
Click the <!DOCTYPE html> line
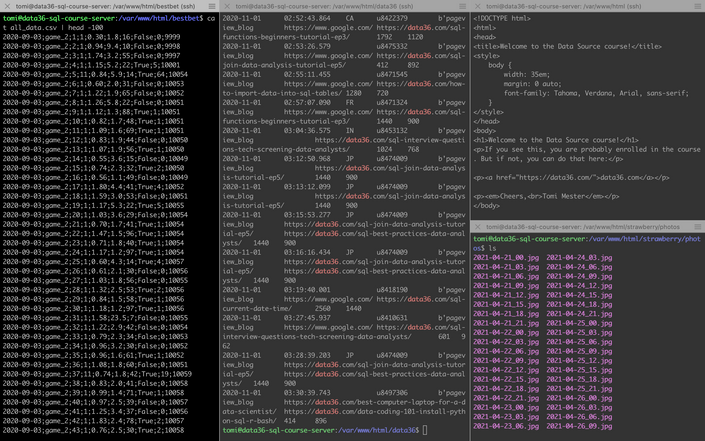coord(502,18)
